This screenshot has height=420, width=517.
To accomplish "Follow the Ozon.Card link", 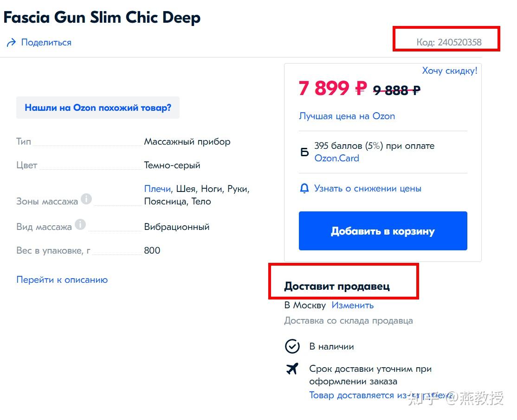I will tap(336, 158).
